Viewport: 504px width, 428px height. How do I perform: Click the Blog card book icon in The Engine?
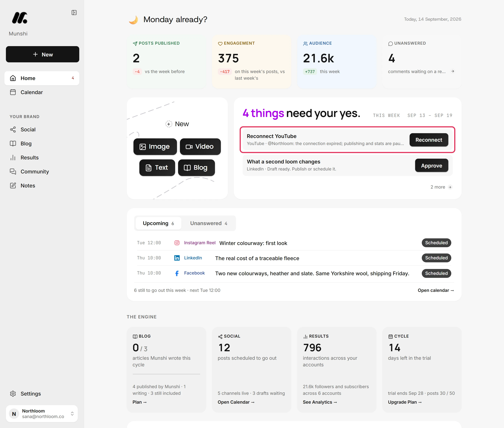coord(135,336)
